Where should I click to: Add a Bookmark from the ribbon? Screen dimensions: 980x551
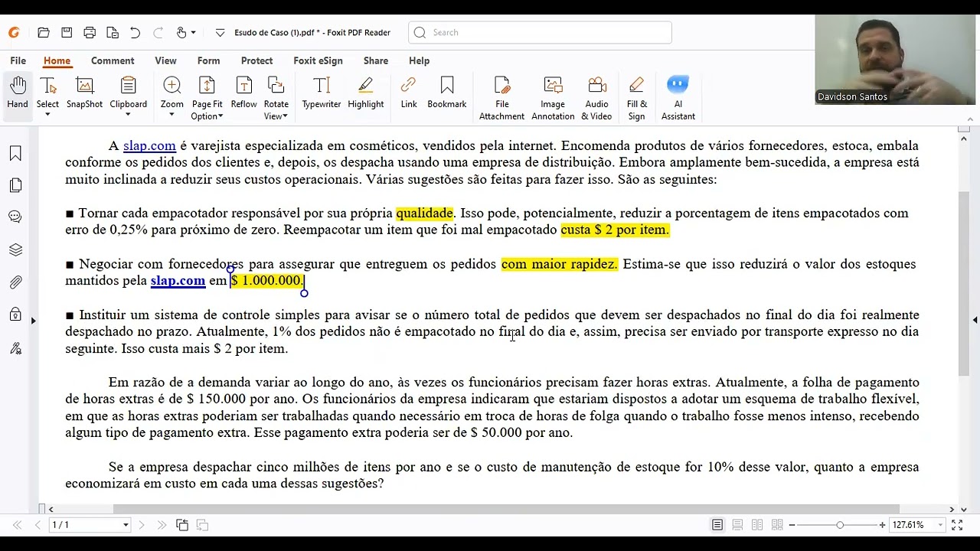click(447, 93)
